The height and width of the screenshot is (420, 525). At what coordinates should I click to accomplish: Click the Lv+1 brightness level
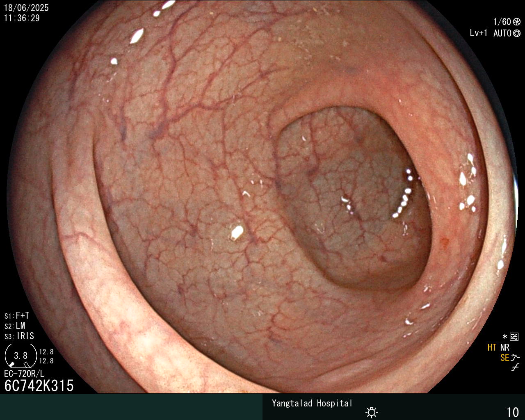tap(479, 33)
